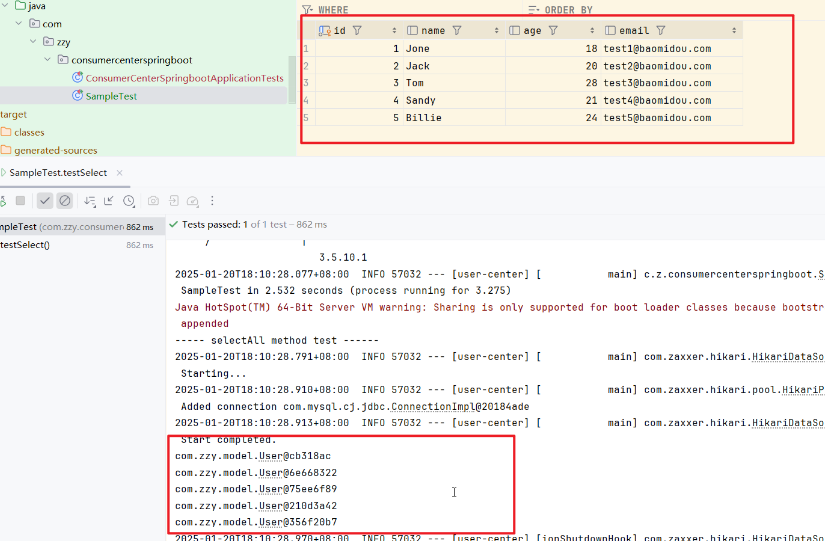Select the SampleTest.testSelect run tab
The height and width of the screenshot is (547, 825).
pyautogui.click(x=58, y=173)
